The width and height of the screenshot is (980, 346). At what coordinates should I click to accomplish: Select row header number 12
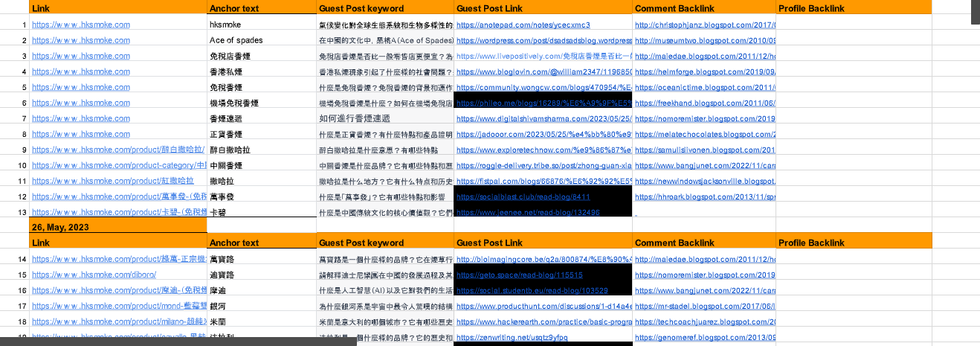pos(24,197)
